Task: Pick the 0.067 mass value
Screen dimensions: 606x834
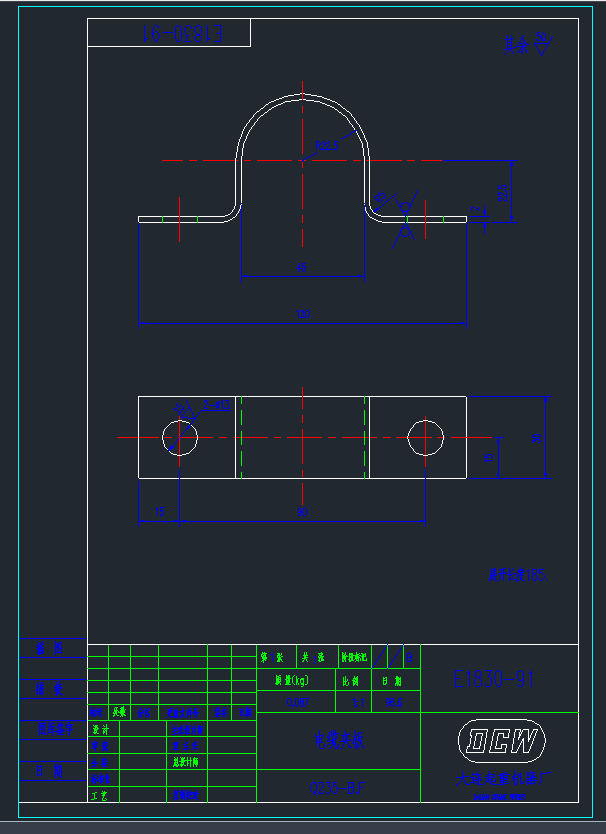Action: point(297,702)
